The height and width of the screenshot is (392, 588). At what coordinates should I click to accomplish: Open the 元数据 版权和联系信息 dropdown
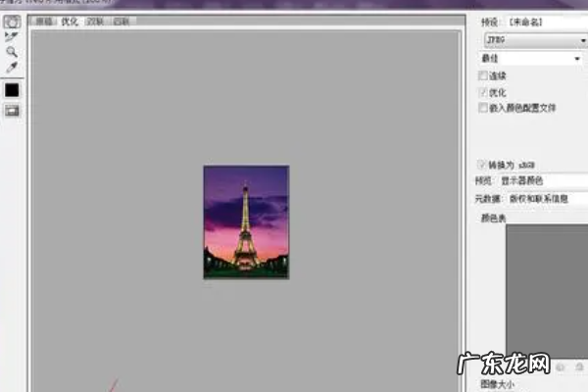[x=547, y=199]
